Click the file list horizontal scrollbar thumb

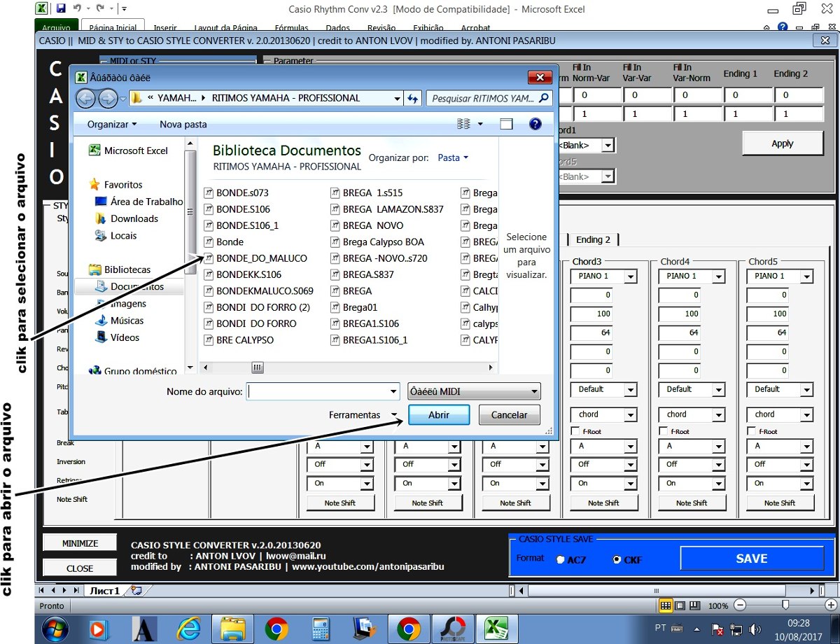(x=258, y=367)
